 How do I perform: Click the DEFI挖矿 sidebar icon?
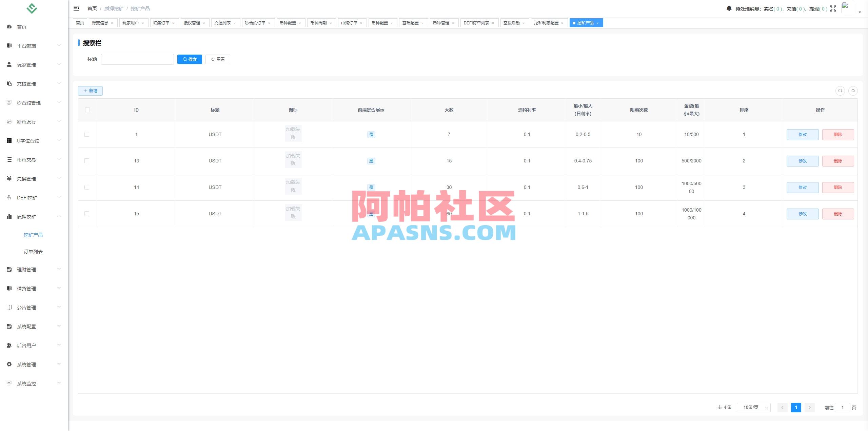(x=9, y=197)
